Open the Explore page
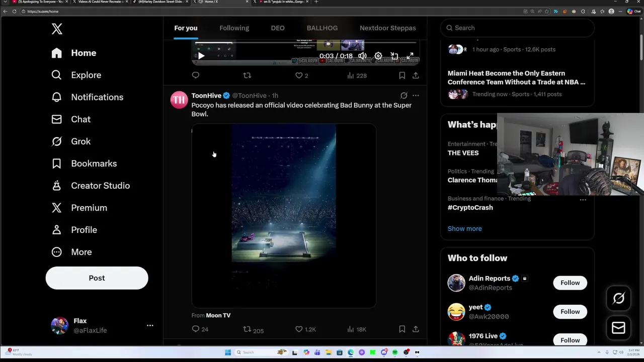The height and width of the screenshot is (362, 644). point(76,75)
